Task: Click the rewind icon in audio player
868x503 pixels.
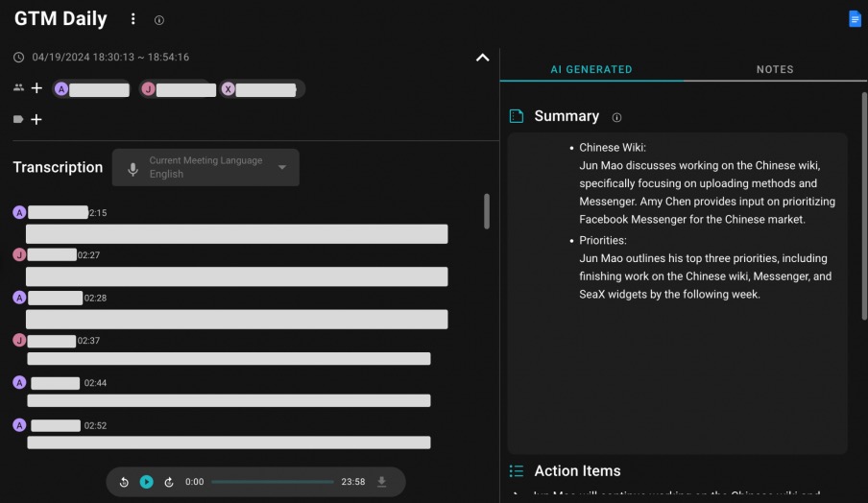Action: tap(124, 482)
